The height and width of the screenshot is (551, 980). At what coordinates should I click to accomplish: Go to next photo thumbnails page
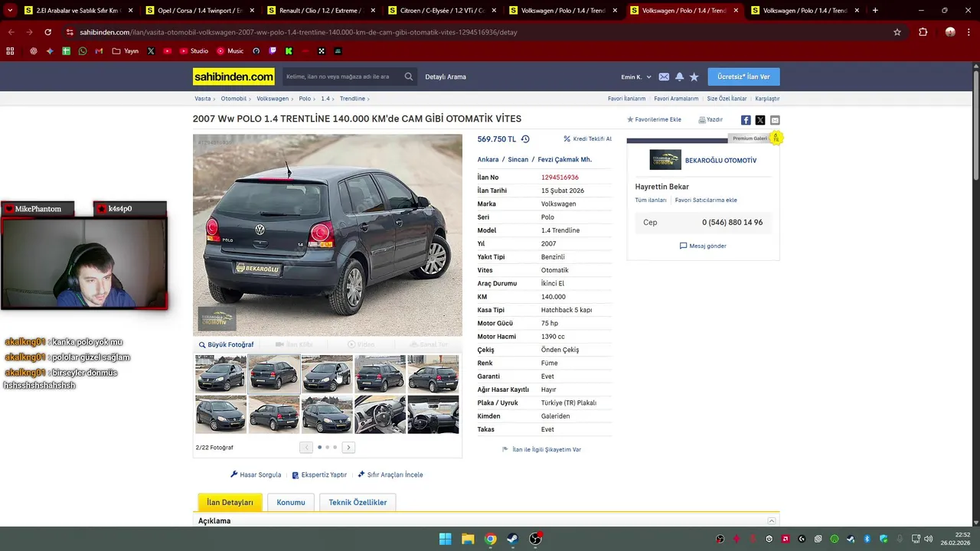pos(348,447)
